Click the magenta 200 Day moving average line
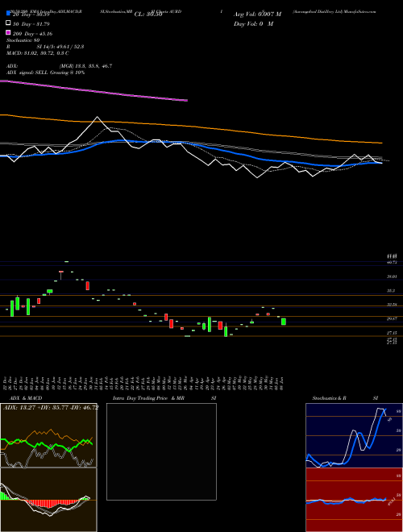Image resolution: width=403 pixels, height=532 pixels. (94, 90)
